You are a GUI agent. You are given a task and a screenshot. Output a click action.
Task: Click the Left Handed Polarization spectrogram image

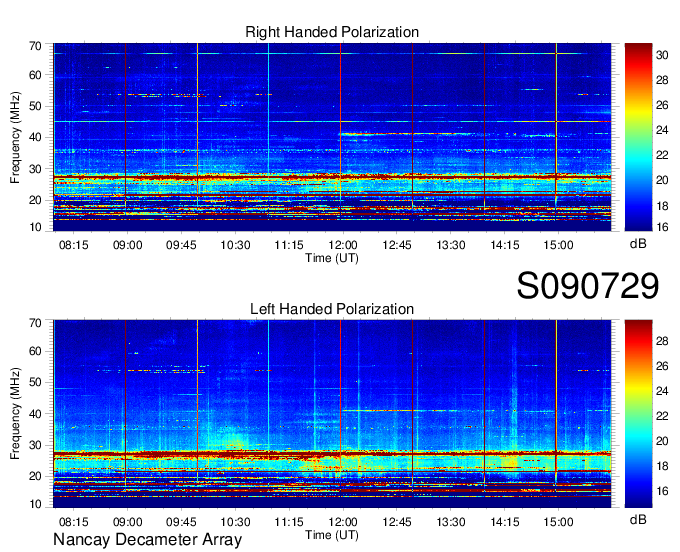(332, 414)
